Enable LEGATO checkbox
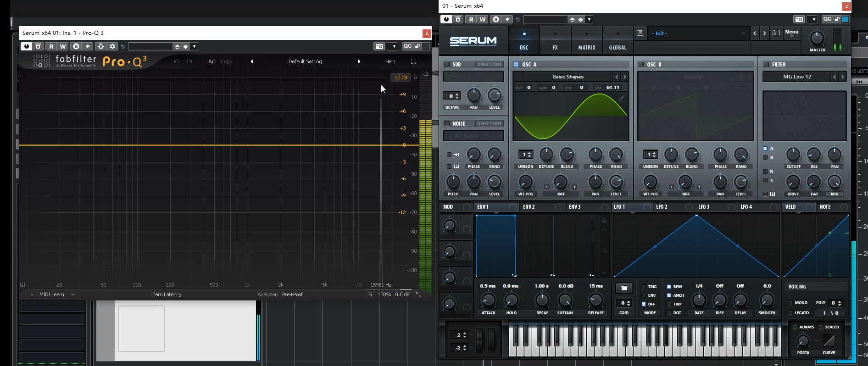 point(790,313)
